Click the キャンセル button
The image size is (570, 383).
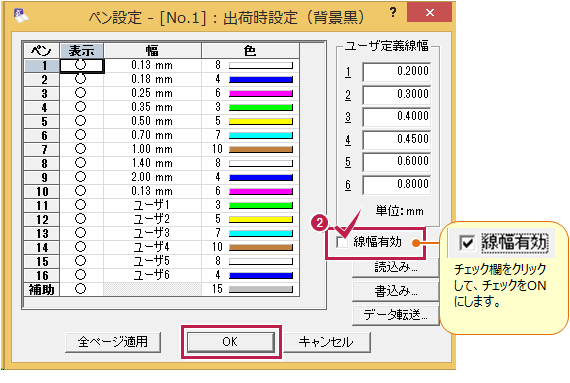click(326, 342)
